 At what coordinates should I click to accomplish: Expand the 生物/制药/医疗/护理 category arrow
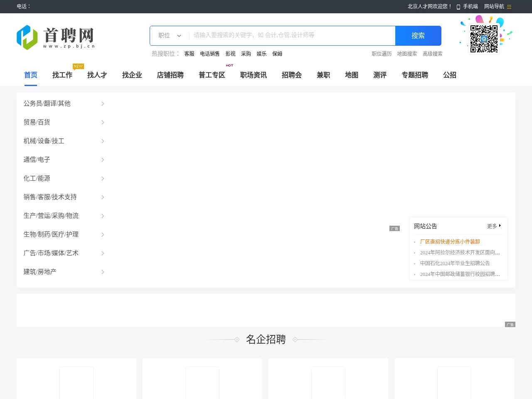(103, 234)
